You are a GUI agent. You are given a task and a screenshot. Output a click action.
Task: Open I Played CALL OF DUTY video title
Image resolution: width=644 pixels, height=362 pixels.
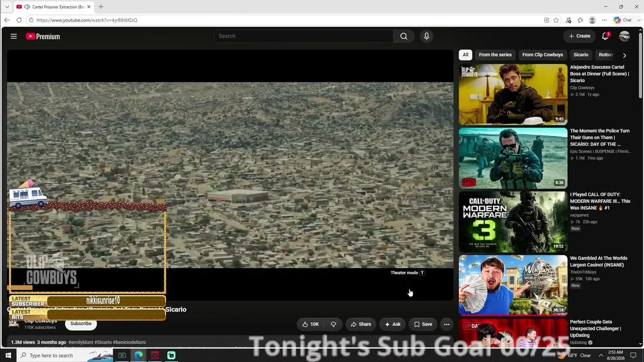click(600, 201)
